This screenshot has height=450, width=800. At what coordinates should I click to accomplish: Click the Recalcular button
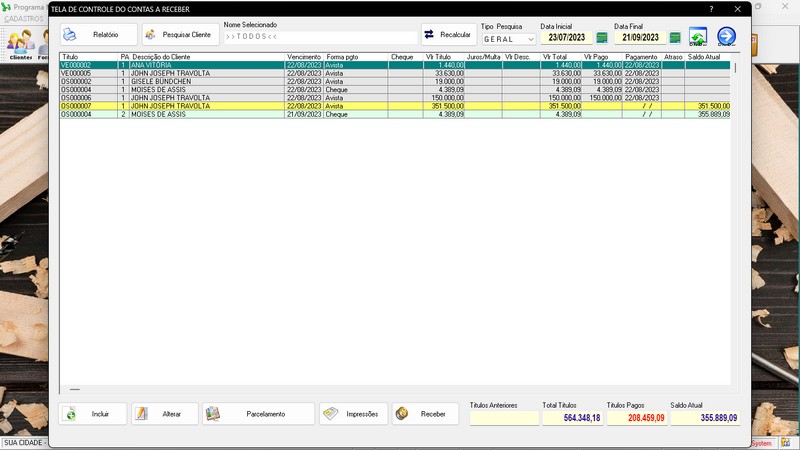tap(448, 35)
